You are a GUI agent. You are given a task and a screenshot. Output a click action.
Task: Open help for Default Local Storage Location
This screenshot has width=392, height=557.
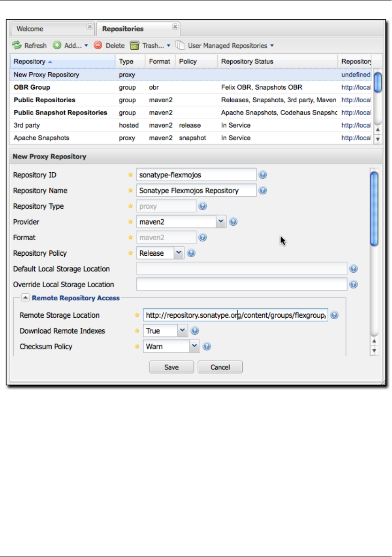pos(353,268)
